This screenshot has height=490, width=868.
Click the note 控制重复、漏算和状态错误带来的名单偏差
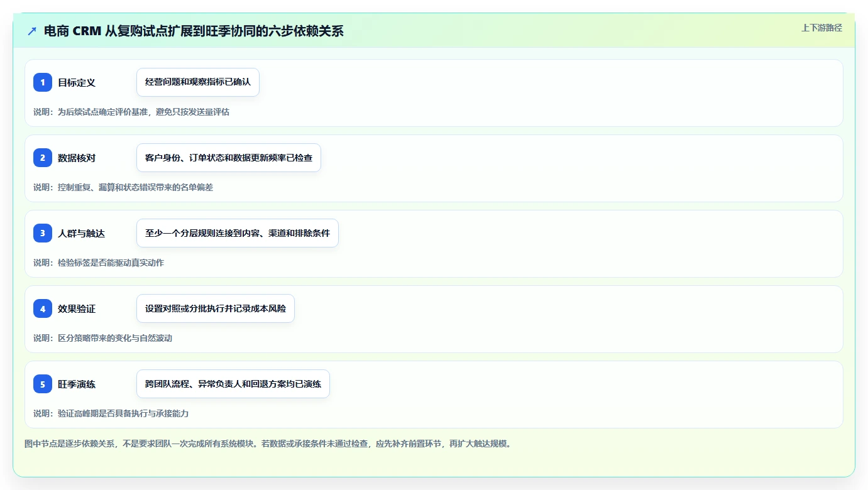[x=123, y=187]
